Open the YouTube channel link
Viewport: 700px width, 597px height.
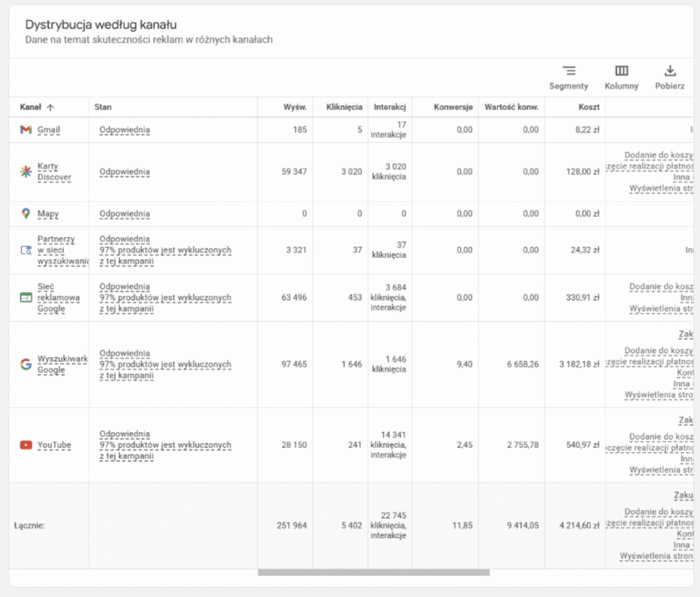coord(54,445)
